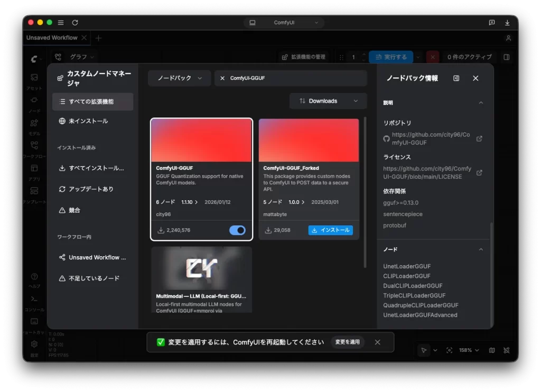Viewport: 541px width, 392px height.
Task: Click the ComfyUI-GGUF search input field
Action: [291, 78]
